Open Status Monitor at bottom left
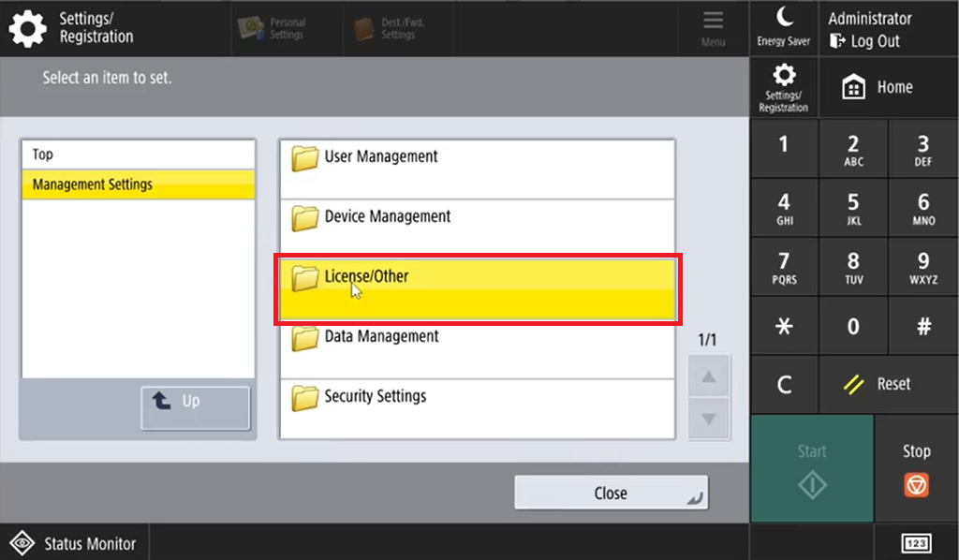 point(75,543)
